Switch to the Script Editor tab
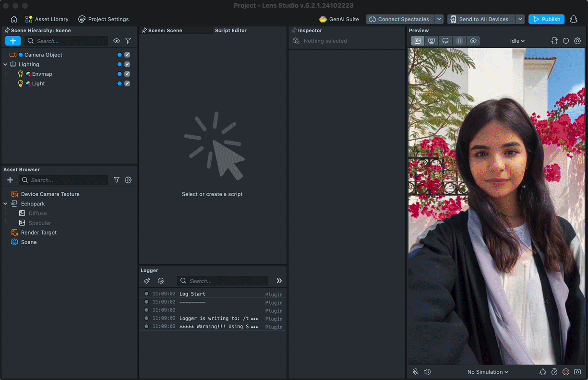The width and height of the screenshot is (588, 380). click(231, 30)
